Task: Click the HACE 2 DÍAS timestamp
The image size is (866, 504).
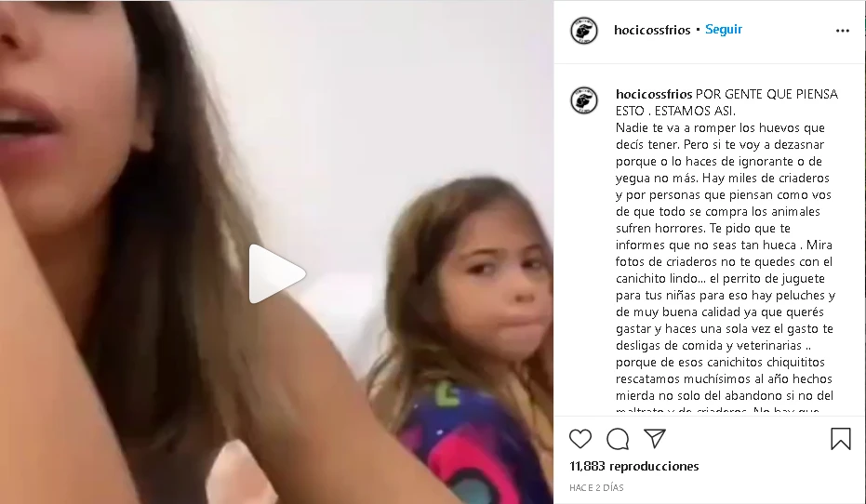Action: [x=596, y=488]
